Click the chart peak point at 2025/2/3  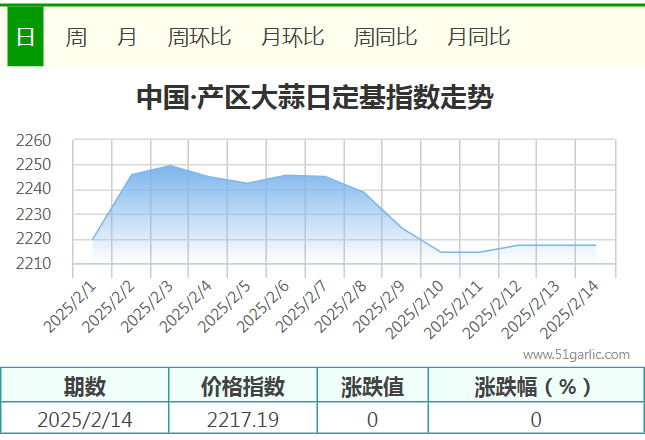[170, 165]
